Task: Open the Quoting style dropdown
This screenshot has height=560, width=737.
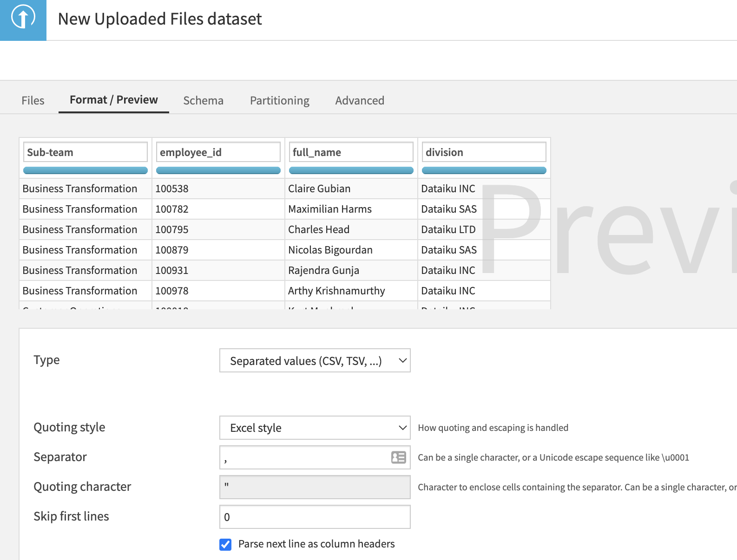Action: tap(315, 428)
